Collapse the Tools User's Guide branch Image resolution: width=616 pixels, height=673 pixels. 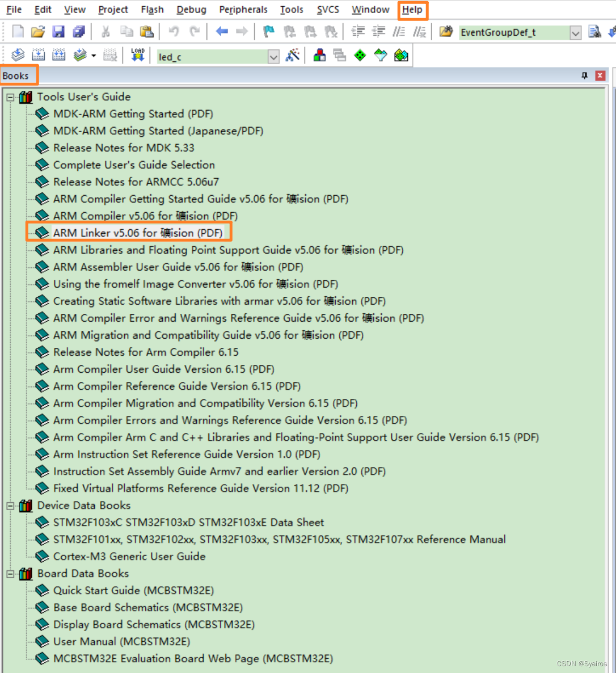(x=10, y=96)
